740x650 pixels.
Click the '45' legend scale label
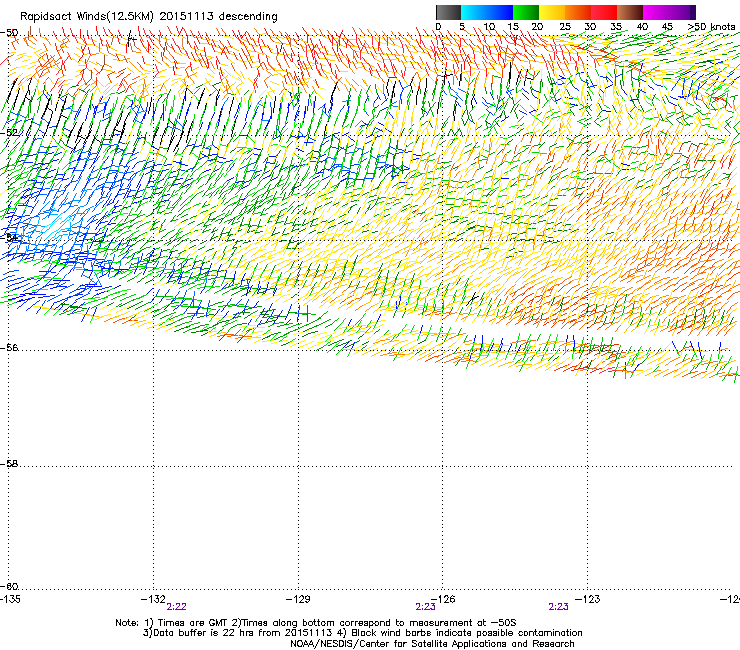(x=667, y=27)
